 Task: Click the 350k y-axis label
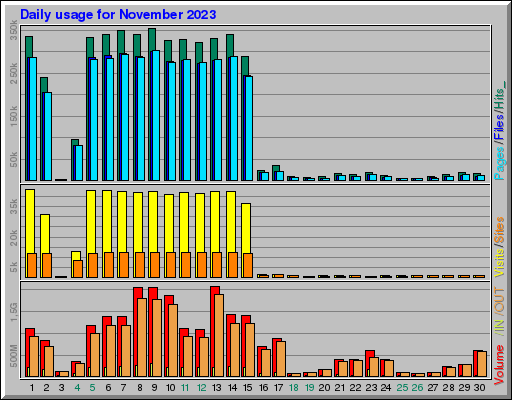point(13,30)
